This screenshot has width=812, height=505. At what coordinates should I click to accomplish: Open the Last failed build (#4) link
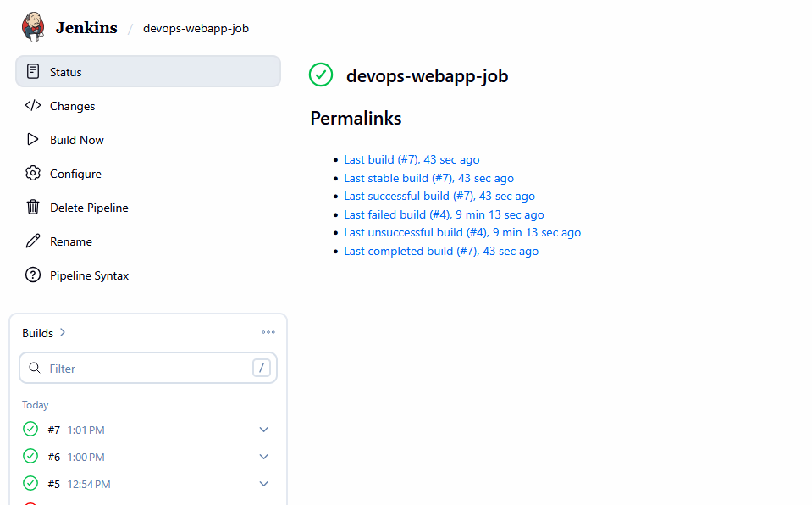pyautogui.click(x=444, y=214)
